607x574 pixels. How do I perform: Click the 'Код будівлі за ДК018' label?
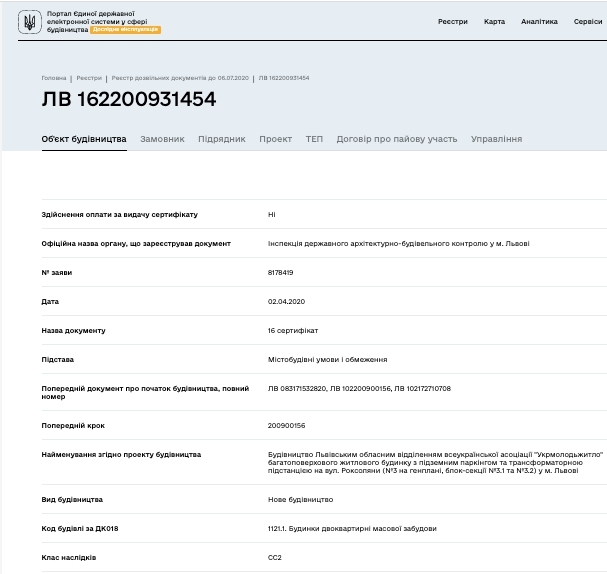pos(80,528)
